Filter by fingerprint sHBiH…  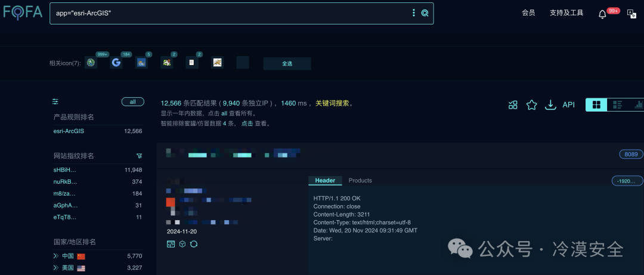point(65,170)
